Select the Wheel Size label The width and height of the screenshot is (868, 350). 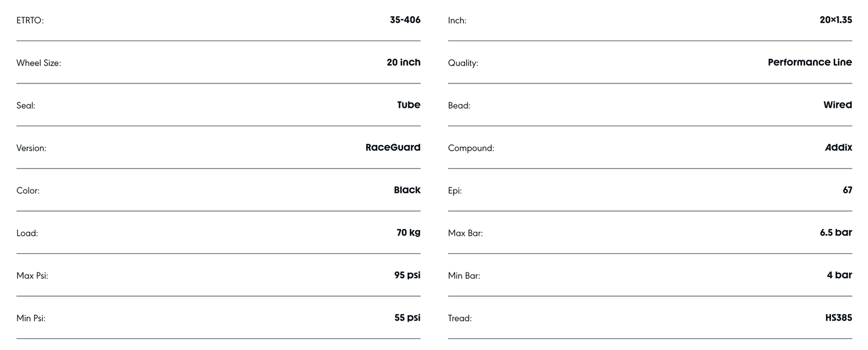pyautogui.click(x=39, y=63)
